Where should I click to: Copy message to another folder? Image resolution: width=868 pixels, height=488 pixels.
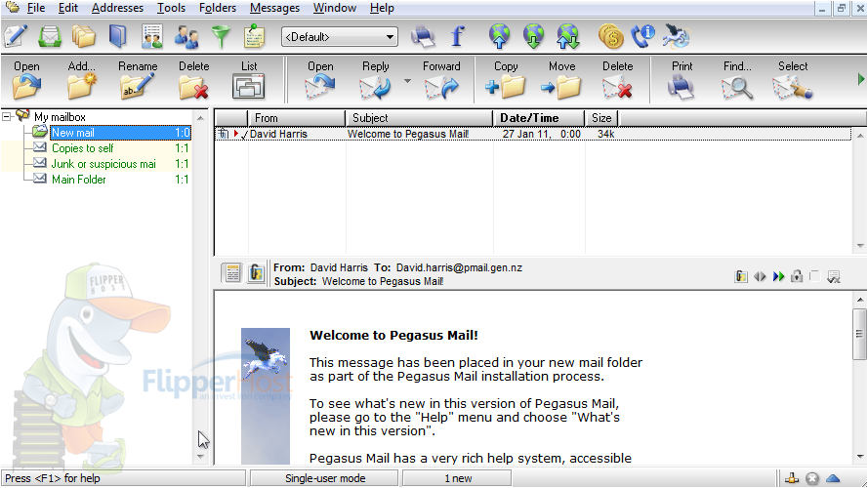click(x=506, y=80)
